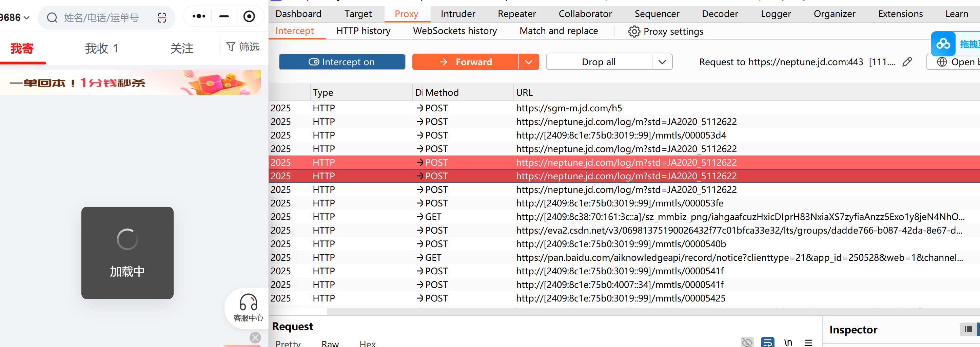Open the Collaborator tab

click(585, 14)
